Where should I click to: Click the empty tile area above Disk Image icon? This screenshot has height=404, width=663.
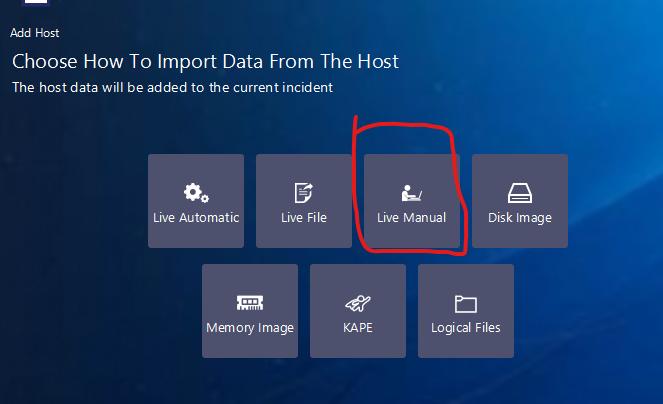click(x=519, y=168)
